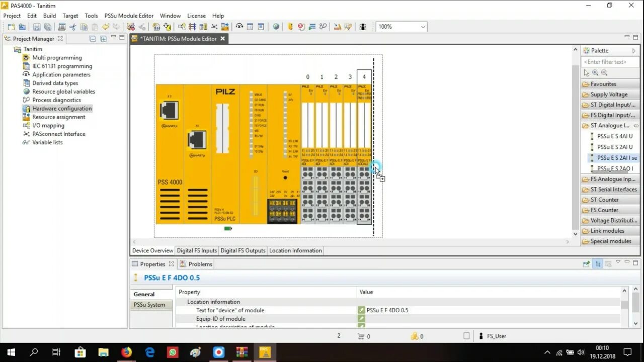Select PASconnect Interface tree item
This screenshot has width=644, height=362.
(x=58, y=134)
